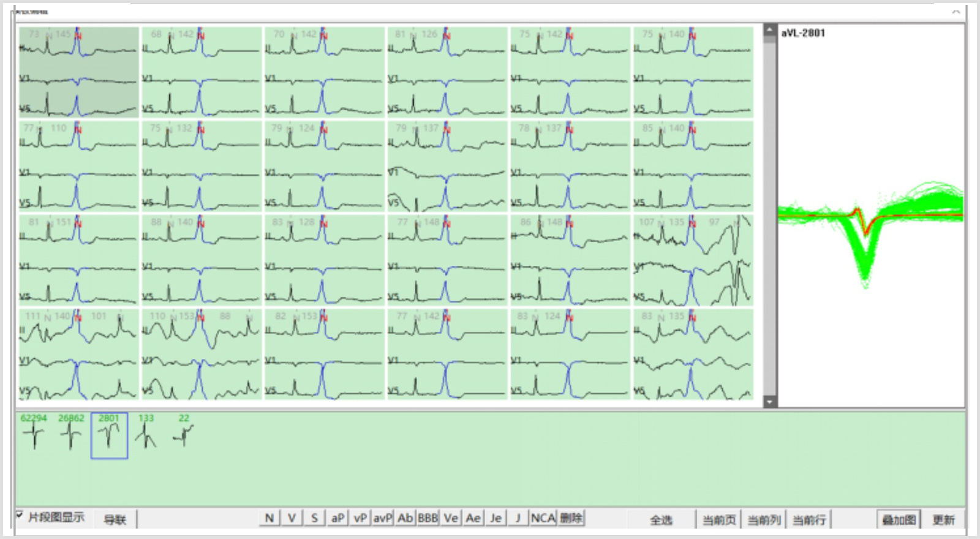
Task: Click the 全选 select-all button
Action: click(x=661, y=519)
